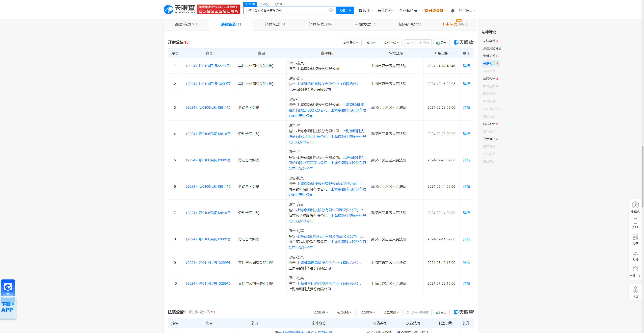644x333 pixels.
Task: Select the 查关系 search tab
Action: coord(278,4)
